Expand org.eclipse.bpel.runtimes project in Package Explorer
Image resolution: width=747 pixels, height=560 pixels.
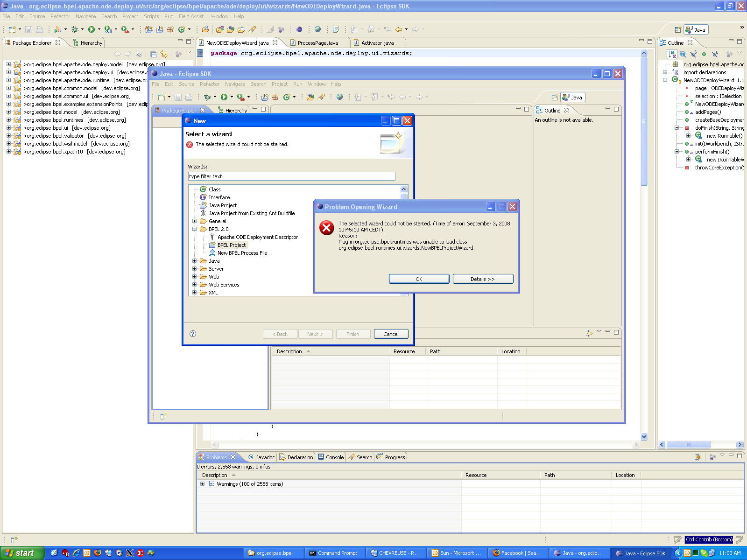(x=8, y=120)
